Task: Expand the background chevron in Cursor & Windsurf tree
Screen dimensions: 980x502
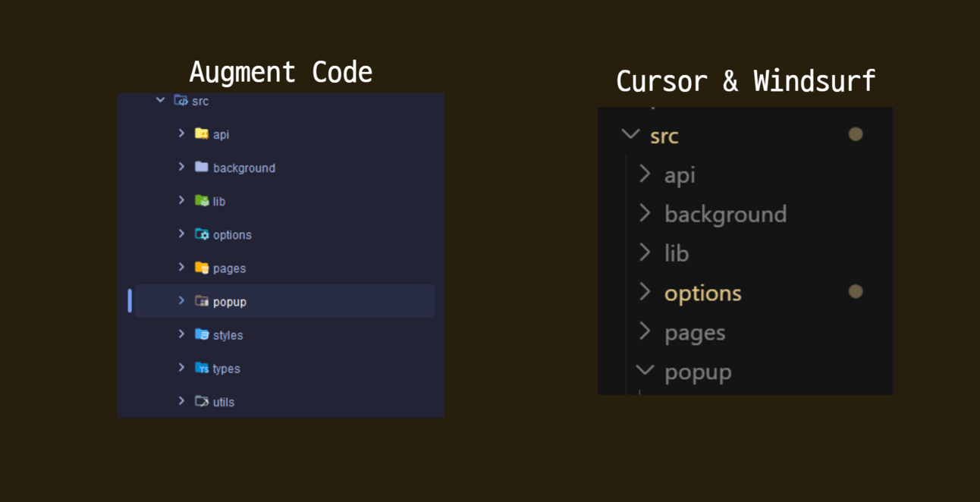Action: [645, 213]
